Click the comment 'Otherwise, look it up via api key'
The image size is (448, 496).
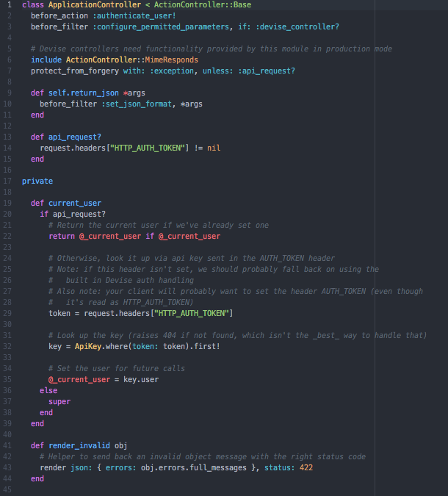191,259
